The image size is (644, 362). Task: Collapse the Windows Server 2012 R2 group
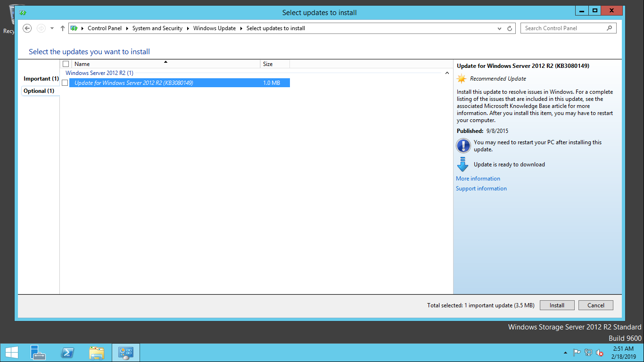(447, 73)
